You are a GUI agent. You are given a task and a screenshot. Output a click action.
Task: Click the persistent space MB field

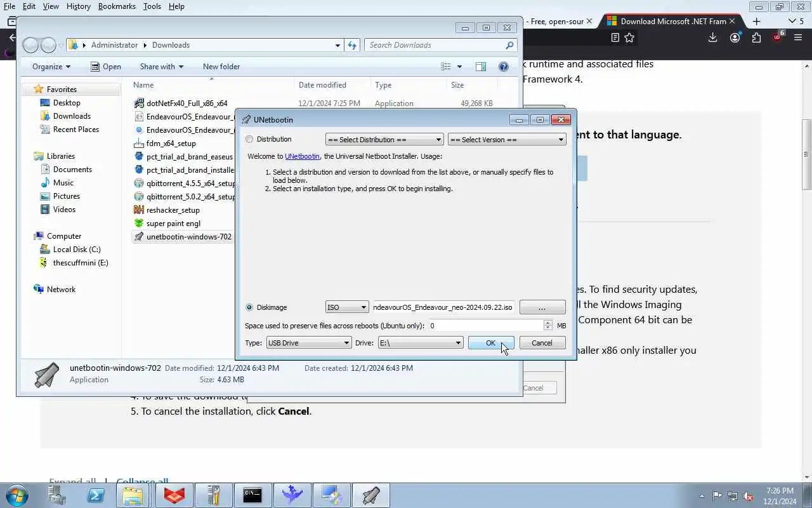(x=485, y=325)
